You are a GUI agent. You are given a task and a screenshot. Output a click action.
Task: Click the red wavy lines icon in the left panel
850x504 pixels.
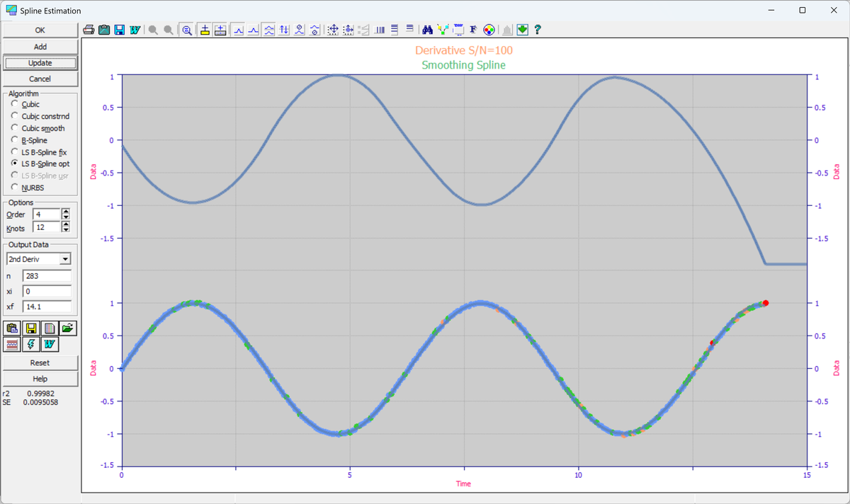(13, 344)
